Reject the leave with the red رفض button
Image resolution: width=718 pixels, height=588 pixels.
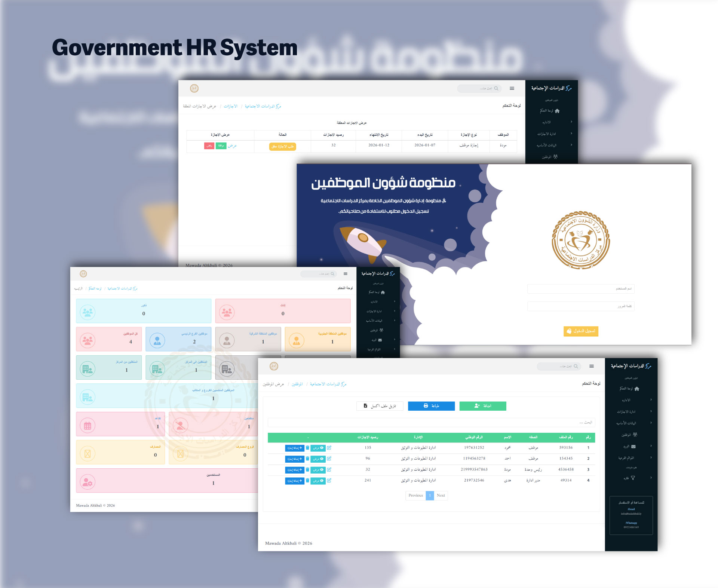click(209, 146)
